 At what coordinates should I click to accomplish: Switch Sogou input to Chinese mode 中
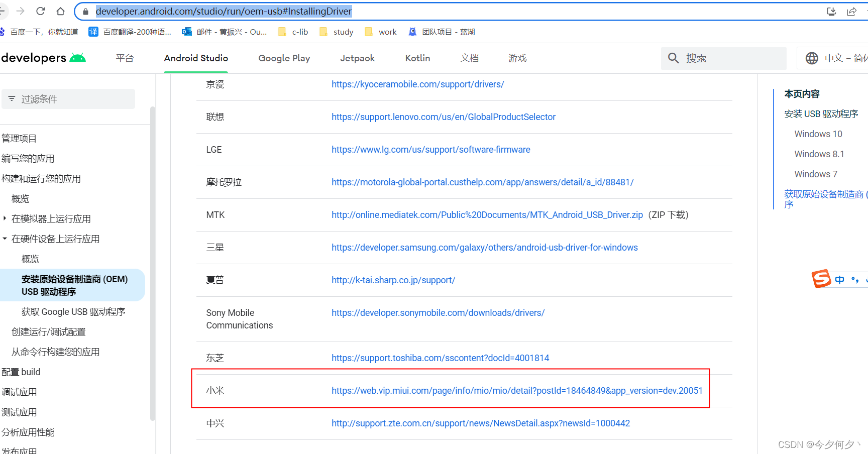[840, 280]
